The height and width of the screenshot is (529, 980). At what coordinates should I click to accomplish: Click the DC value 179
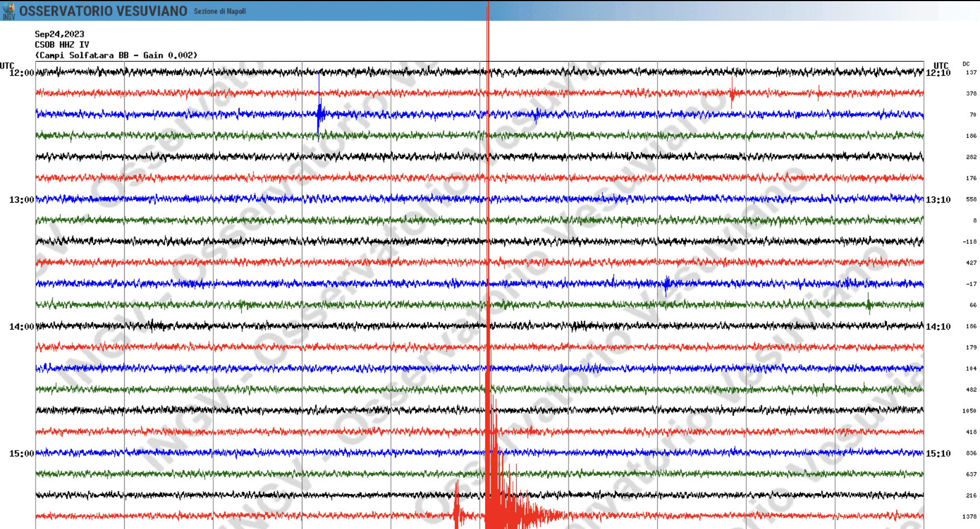971,347
